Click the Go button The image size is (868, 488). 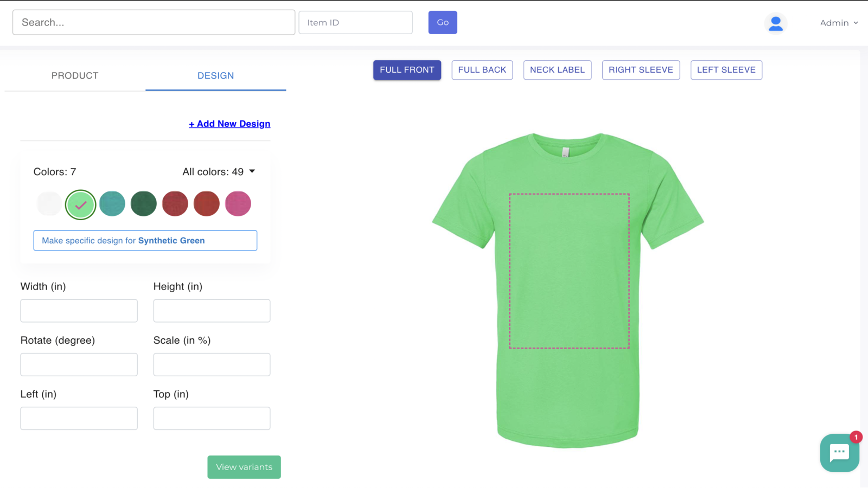coord(443,23)
